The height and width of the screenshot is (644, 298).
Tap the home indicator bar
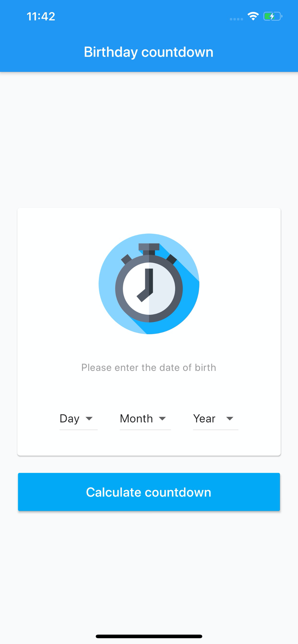[x=149, y=636]
